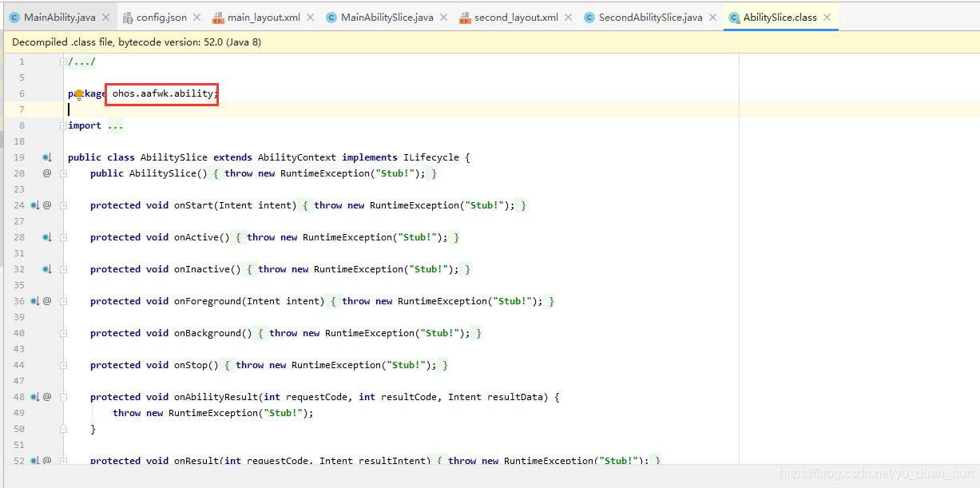Expand the folded import block on line 8
Viewport: 980px width, 488px height.
pos(63,125)
